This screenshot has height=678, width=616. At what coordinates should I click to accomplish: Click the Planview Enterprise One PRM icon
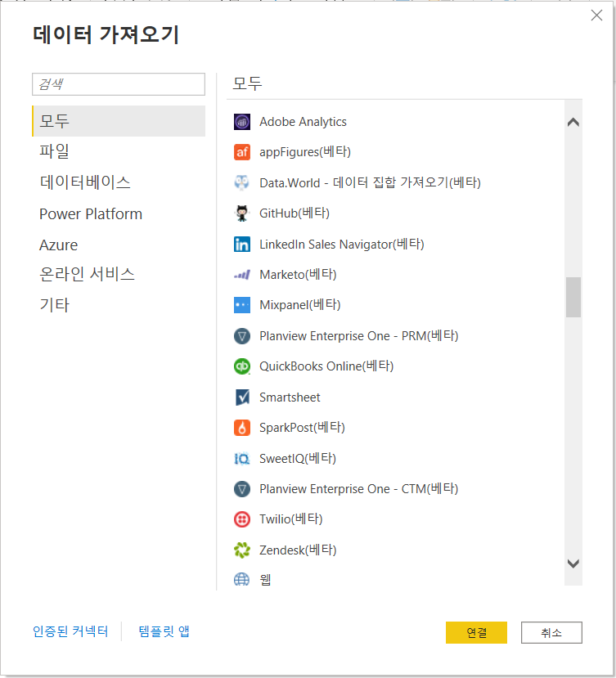point(242,336)
